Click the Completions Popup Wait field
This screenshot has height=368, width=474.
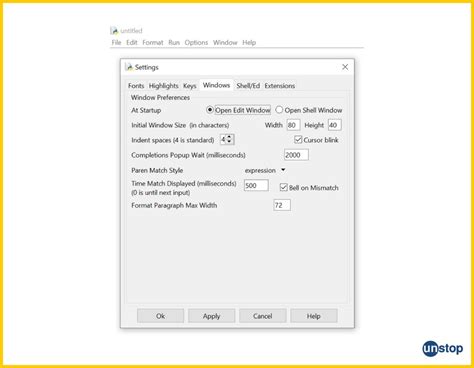click(296, 155)
